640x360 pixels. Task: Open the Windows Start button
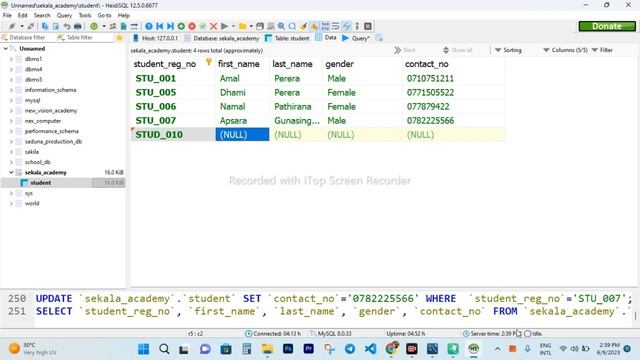click(144, 349)
